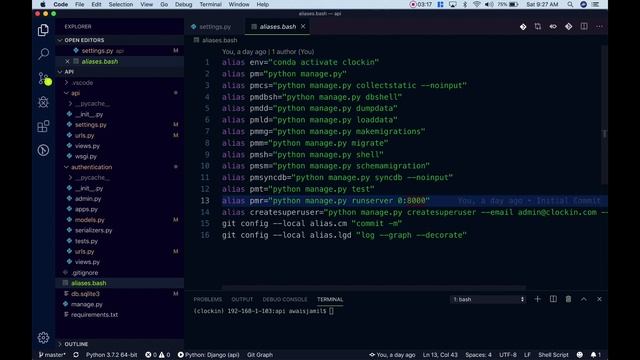Add a new terminal with plus icon
Screen dimensions: 640x360
pyautogui.click(x=538, y=299)
